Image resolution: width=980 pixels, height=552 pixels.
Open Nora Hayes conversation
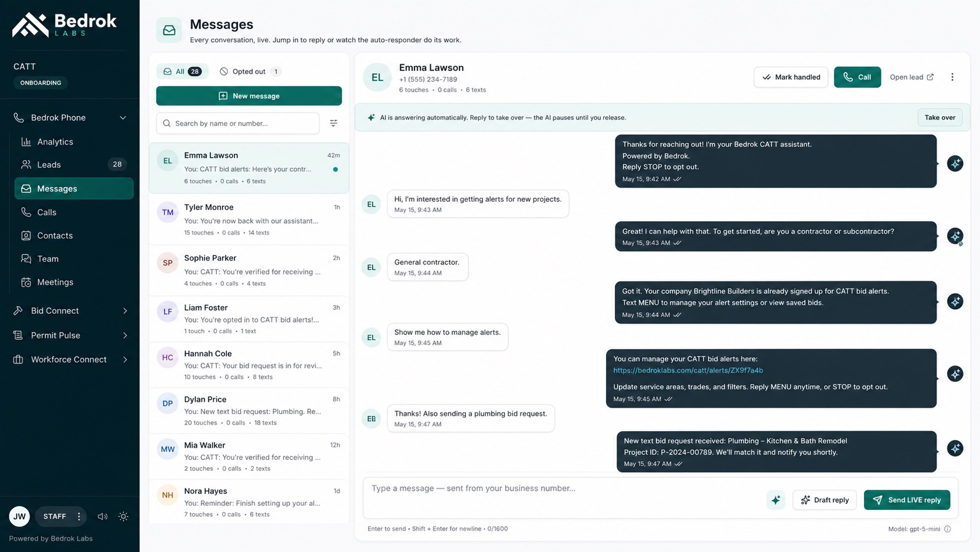tap(249, 502)
